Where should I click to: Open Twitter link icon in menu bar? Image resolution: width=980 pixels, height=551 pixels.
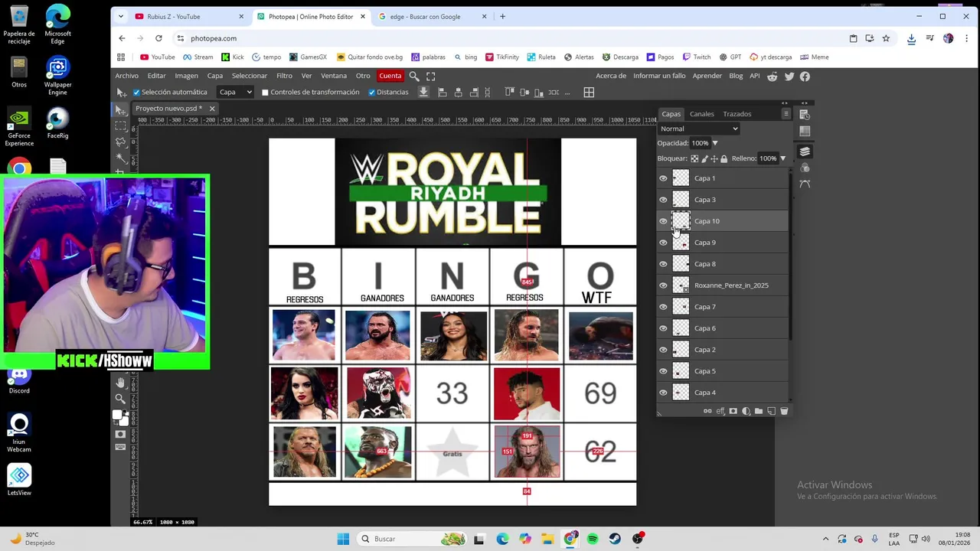click(789, 76)
